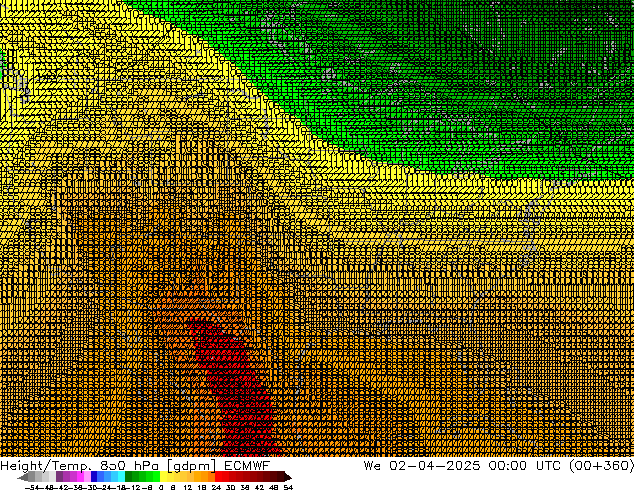Click the "00:00 UTC" time text
This screenshot has width=634, height=490.
pyautogui.click(x=525, y=466)
